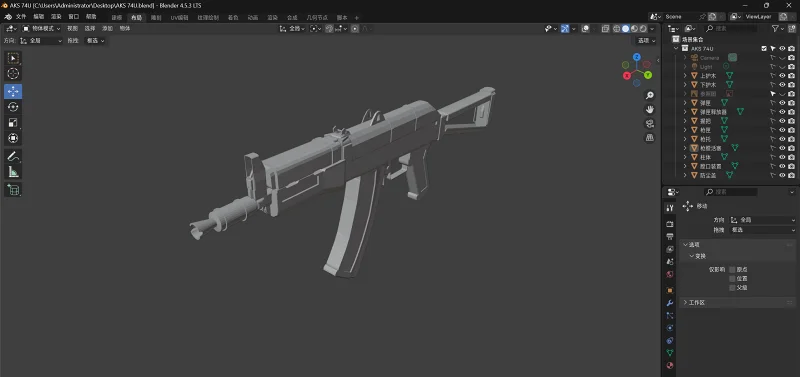
Task: Open the 渲染 menu in top bar
Action: pyautogui.click(x=56, y=17)
